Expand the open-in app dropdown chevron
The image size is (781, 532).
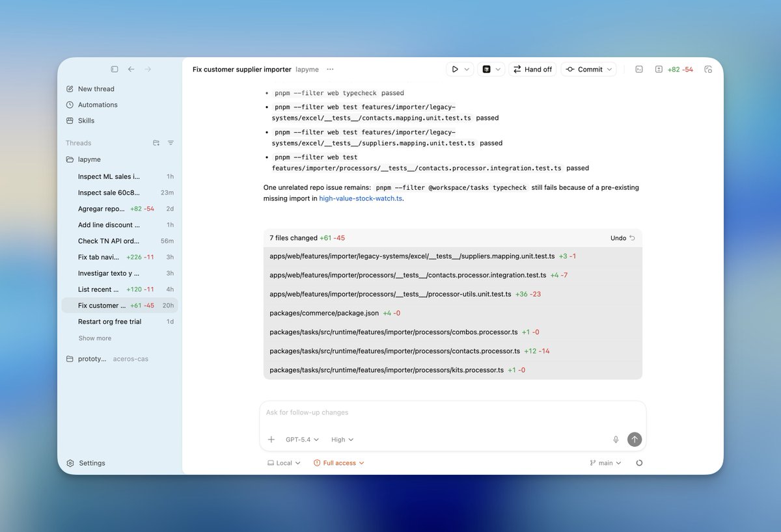click(499, 69)
